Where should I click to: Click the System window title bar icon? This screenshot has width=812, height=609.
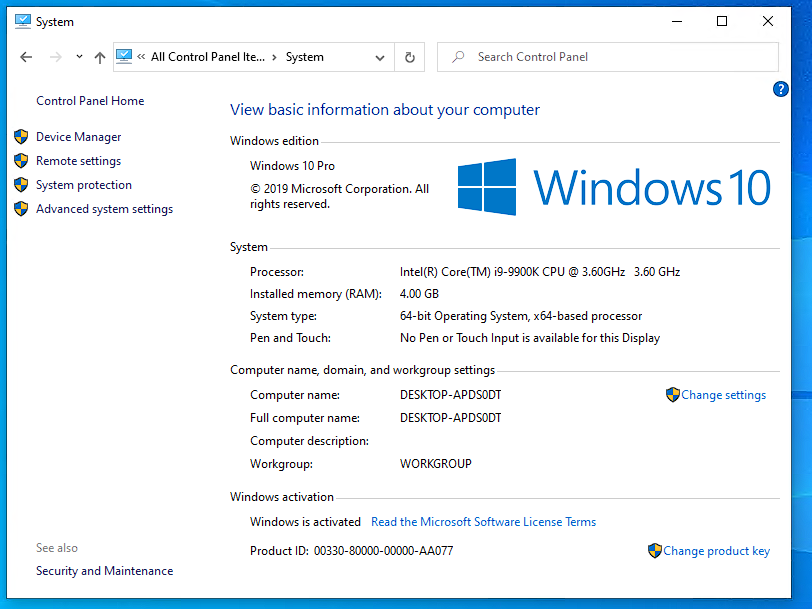[23, 21]
